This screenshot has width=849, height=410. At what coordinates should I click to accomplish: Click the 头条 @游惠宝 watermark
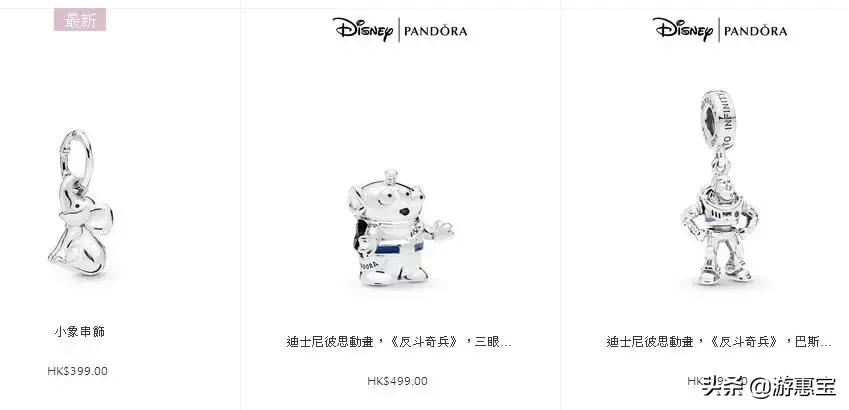(769, 387)
